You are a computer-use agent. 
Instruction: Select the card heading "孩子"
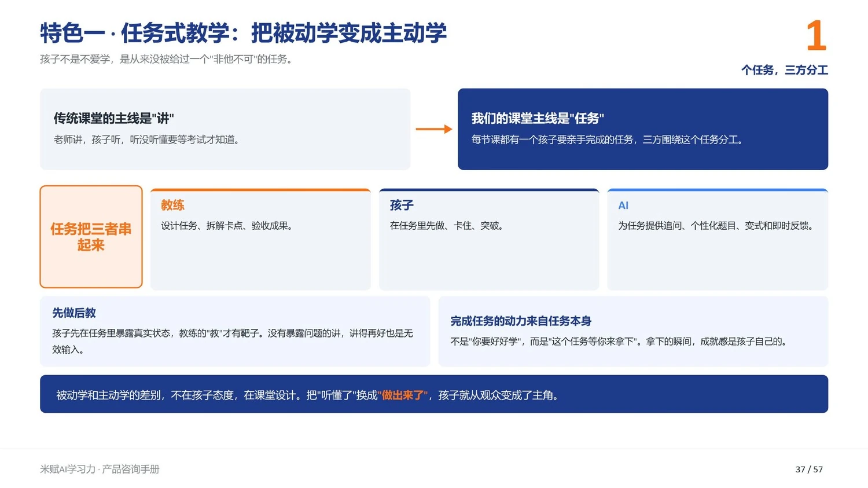(402, 205)
